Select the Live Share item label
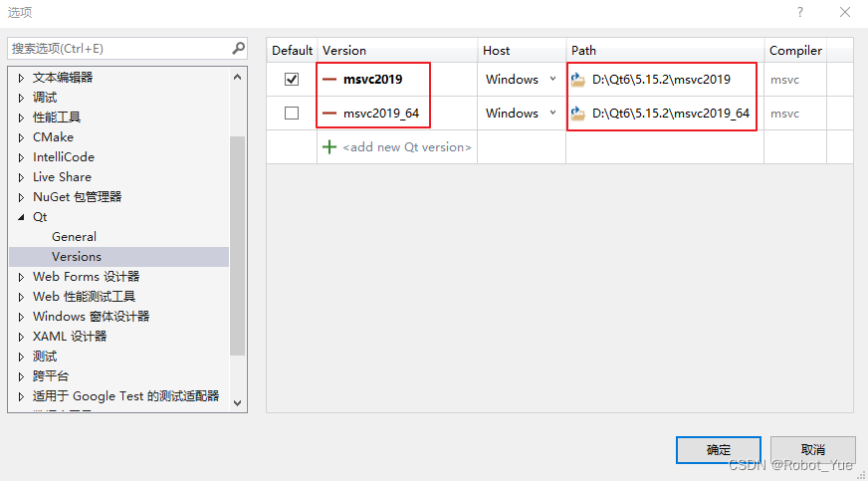The height and width of the screenshot is (481, 868). [62, 176]
